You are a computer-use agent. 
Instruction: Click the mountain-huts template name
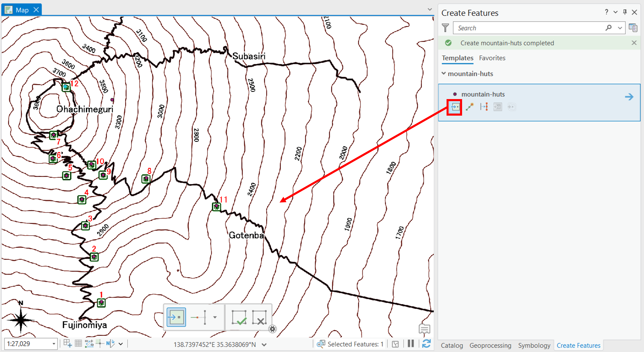483,94
